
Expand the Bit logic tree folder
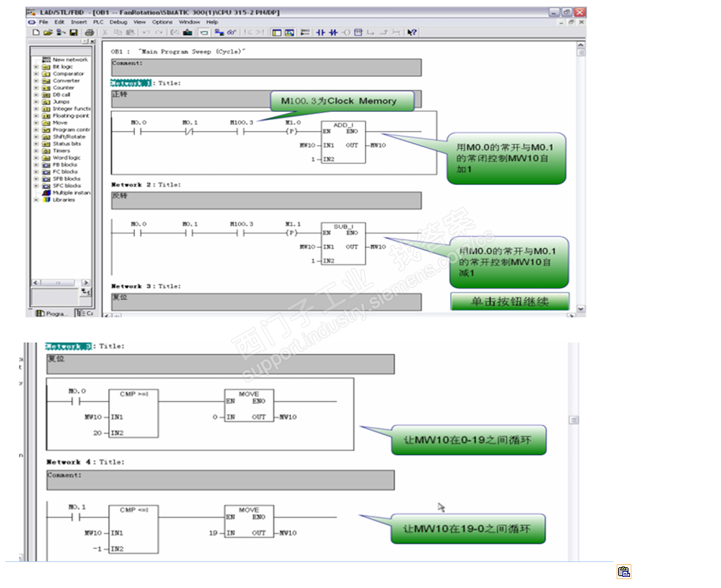click(x=36, y=67)
